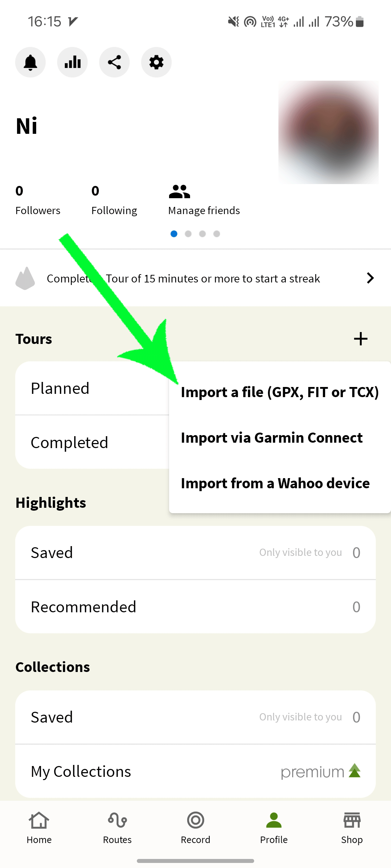Choose Import a file (GPX, FIT or TCX)
This screenshot has width=391, height=868.
point(280,392)
